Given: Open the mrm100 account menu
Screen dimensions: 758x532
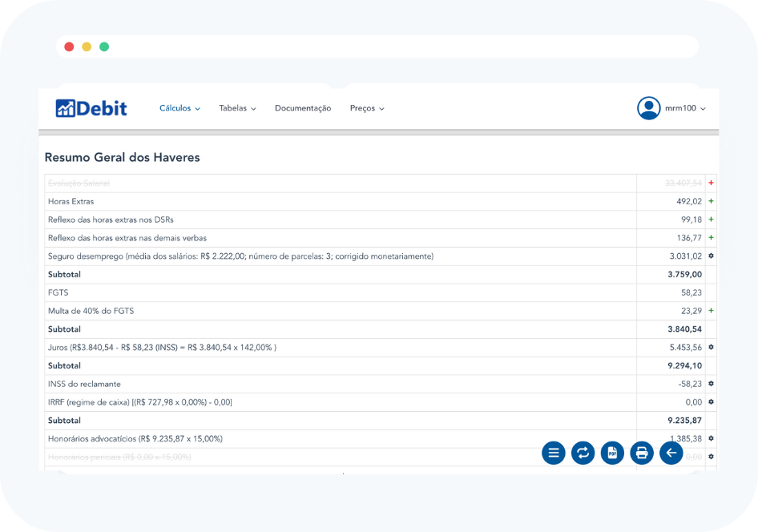Looking at the screenshot, I should pyautogui.click(x=685, y=108).
